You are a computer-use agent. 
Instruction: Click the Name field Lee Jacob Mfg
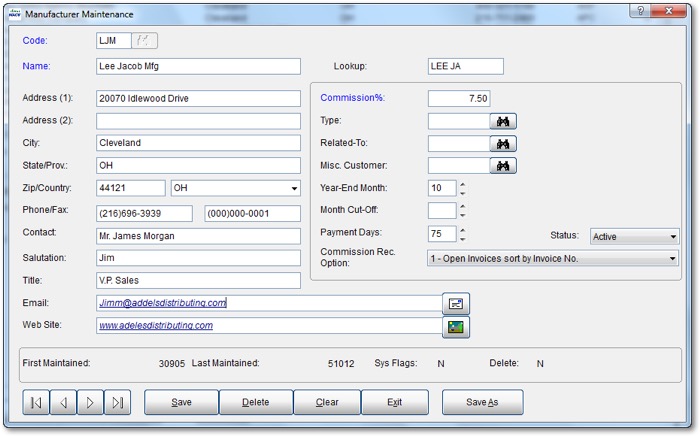point(198,66)
